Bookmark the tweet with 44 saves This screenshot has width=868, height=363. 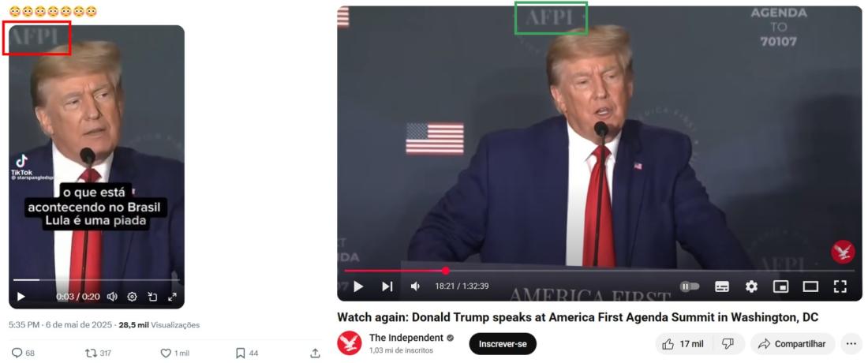pyautogui.click(x=246, y=353)
